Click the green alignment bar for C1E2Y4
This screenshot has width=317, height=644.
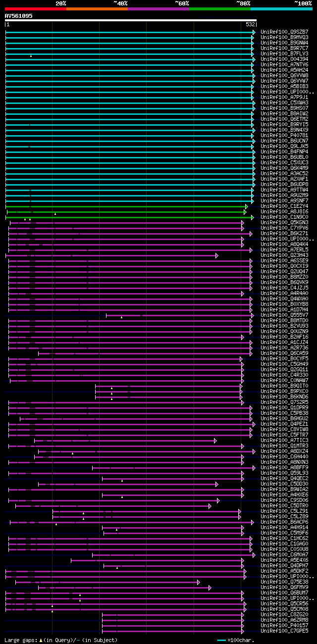coord(126,206)
